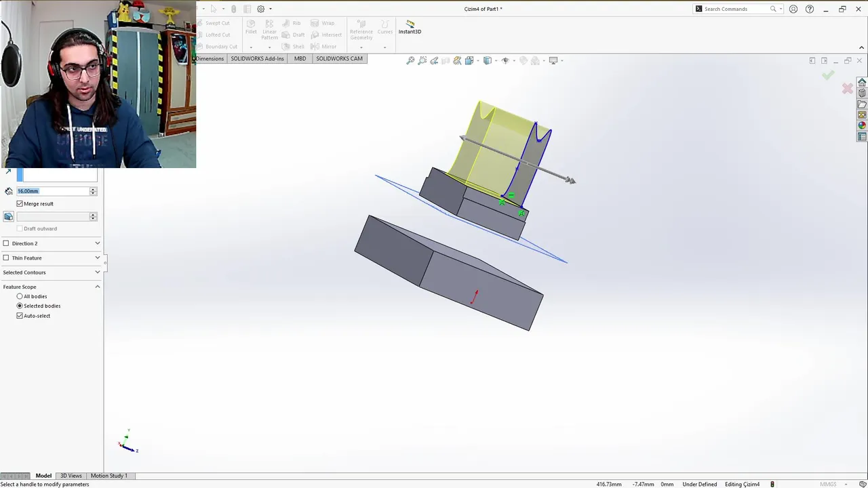Expand the Thin Feature section chevron
The height and width of the screenshot is (488, 868).
tap(97, 258)
